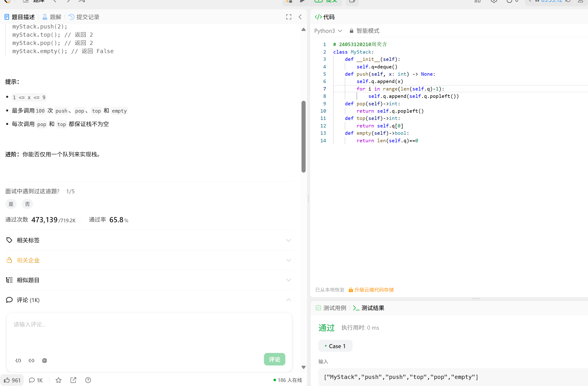Click the @ mention icon in comment box

44,360
